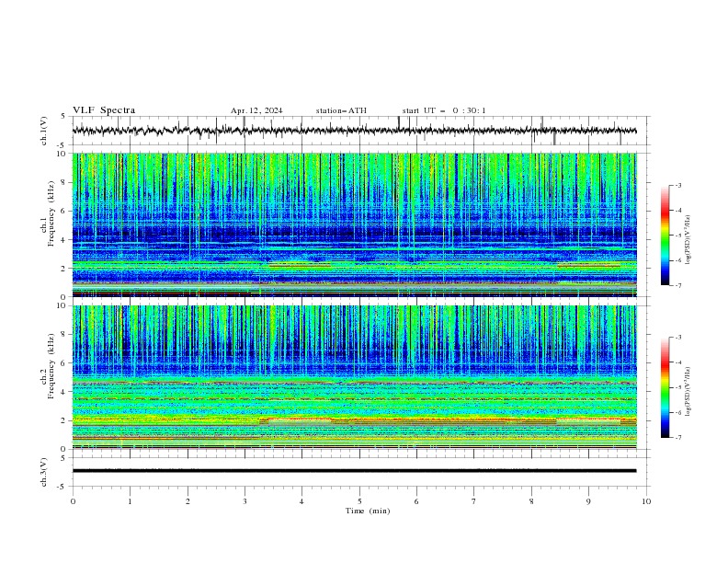
Task: Click time axis tick label "1"
Action: point(130,501)
